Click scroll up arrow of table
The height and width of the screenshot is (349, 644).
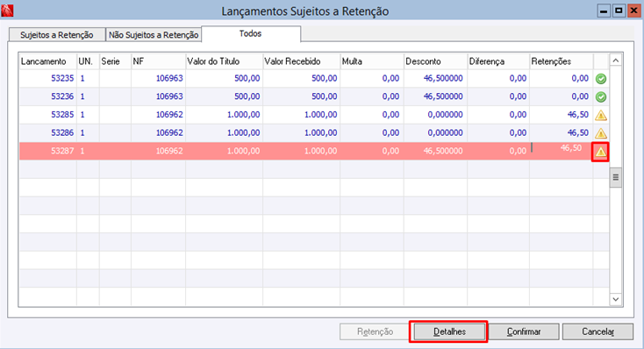point(615,61)
